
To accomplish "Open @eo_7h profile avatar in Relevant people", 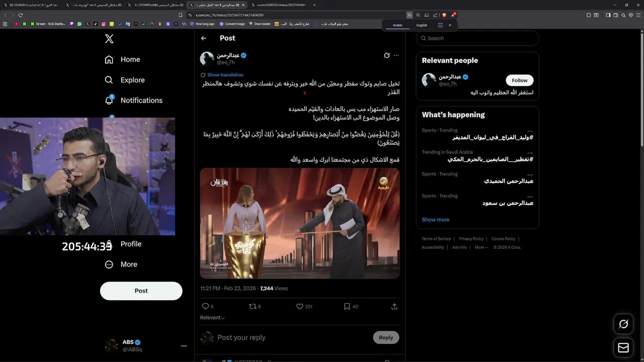I will tap(429, 80).
